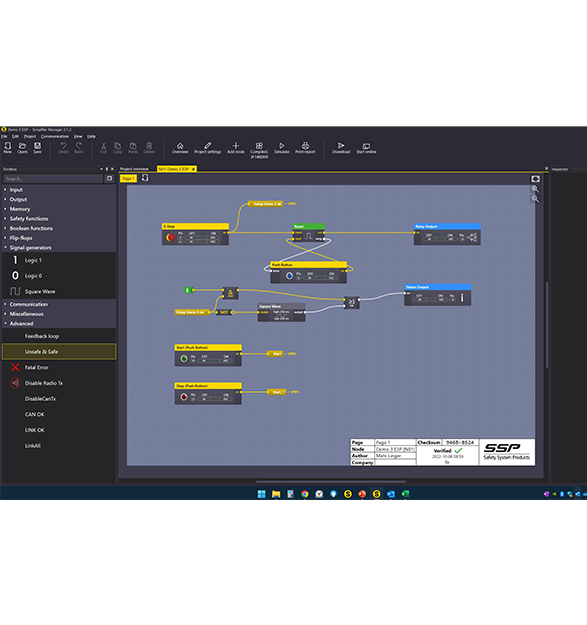Image resolution: width=587 pixels, height=625 pixels.
Task: Open Windows Start menu on taskbar
Action: tap(261, 494)
